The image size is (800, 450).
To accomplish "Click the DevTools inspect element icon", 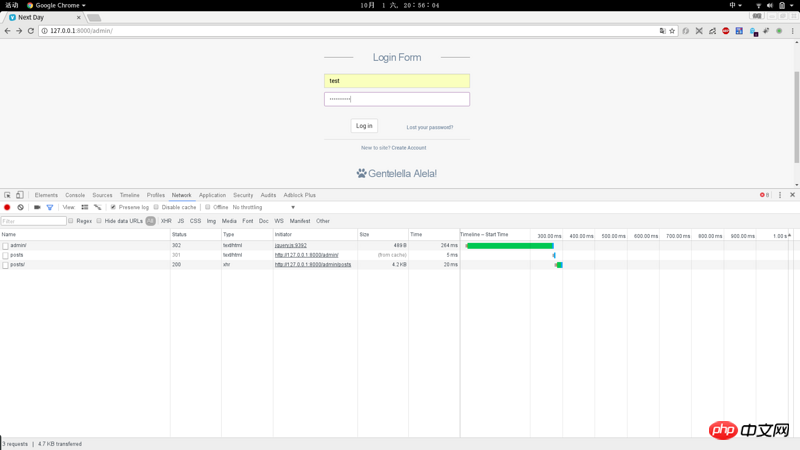I will (7, 195).
